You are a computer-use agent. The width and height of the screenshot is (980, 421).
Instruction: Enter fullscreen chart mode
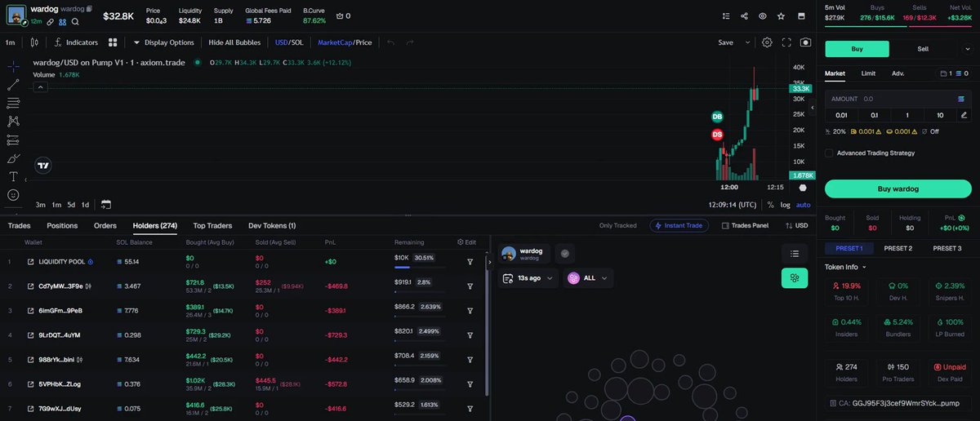(x=786, y=42)
